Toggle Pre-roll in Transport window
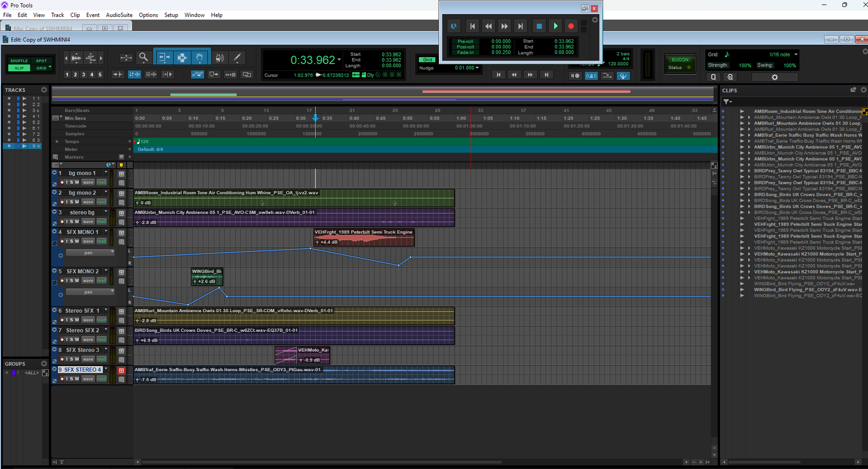This screenshot has width=868, height=469. (465, 41)
